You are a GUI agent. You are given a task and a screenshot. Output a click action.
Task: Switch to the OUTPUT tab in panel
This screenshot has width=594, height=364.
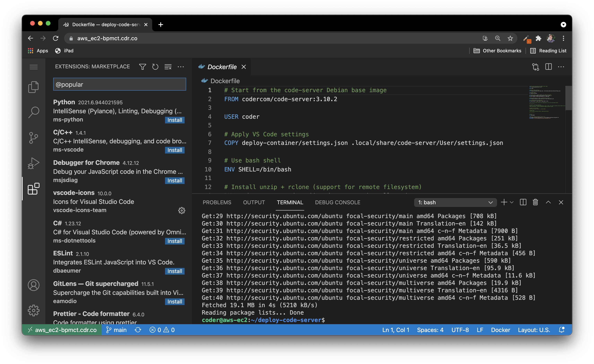tap(253, 202)
